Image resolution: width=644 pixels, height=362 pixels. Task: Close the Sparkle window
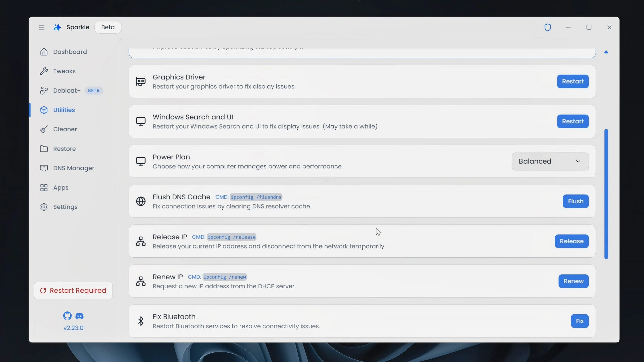pyautogui.click(x=609, y=27)
